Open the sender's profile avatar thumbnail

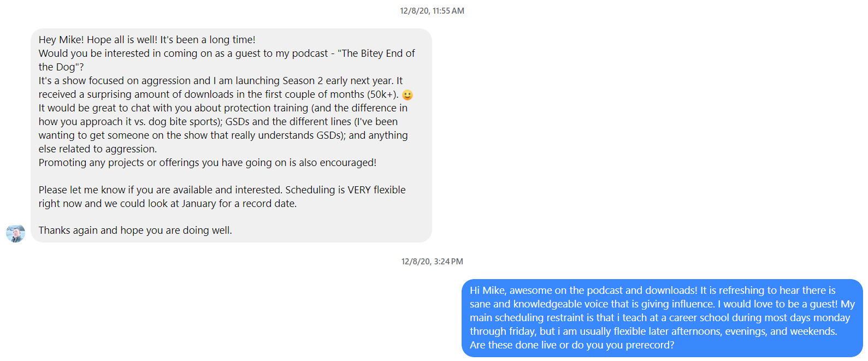(15, 233)
